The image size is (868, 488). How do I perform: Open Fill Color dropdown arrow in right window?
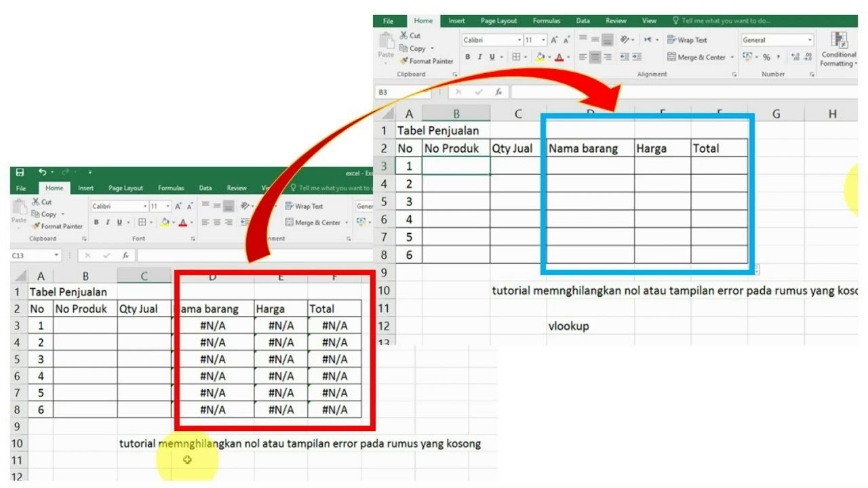coord(550,57)
